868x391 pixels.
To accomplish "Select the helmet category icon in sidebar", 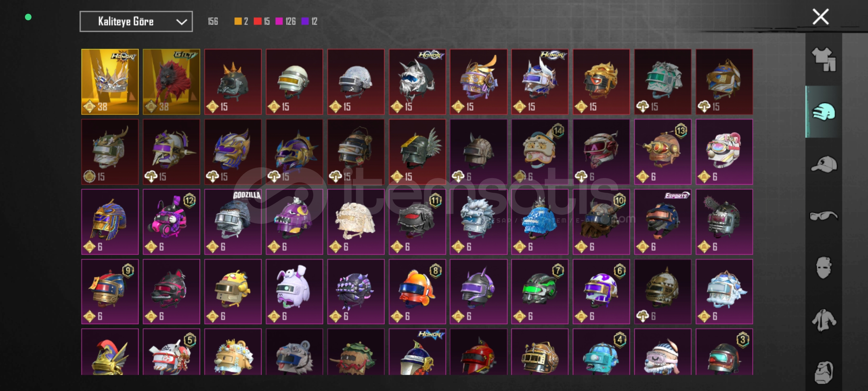I will (x=824, y=112).
